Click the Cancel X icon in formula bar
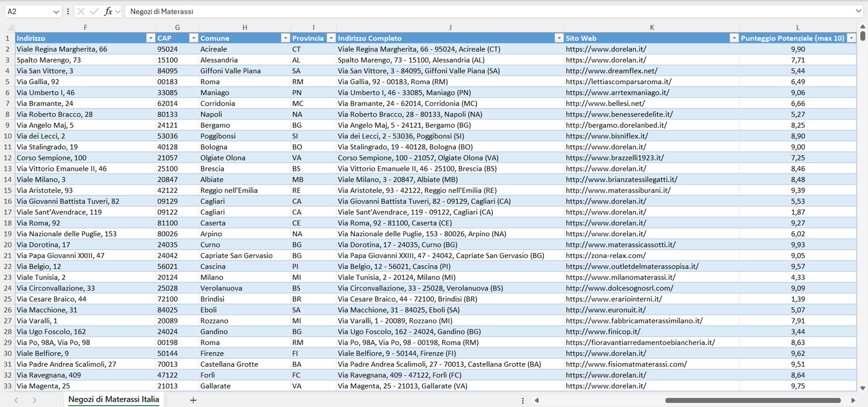This screenshot has width=868, height=407. [81, 11]
